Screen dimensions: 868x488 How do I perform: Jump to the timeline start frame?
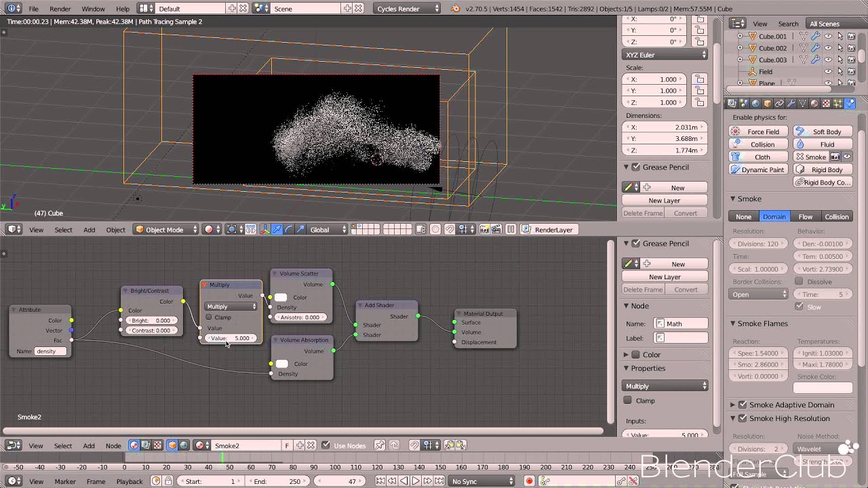click(381, 481)
